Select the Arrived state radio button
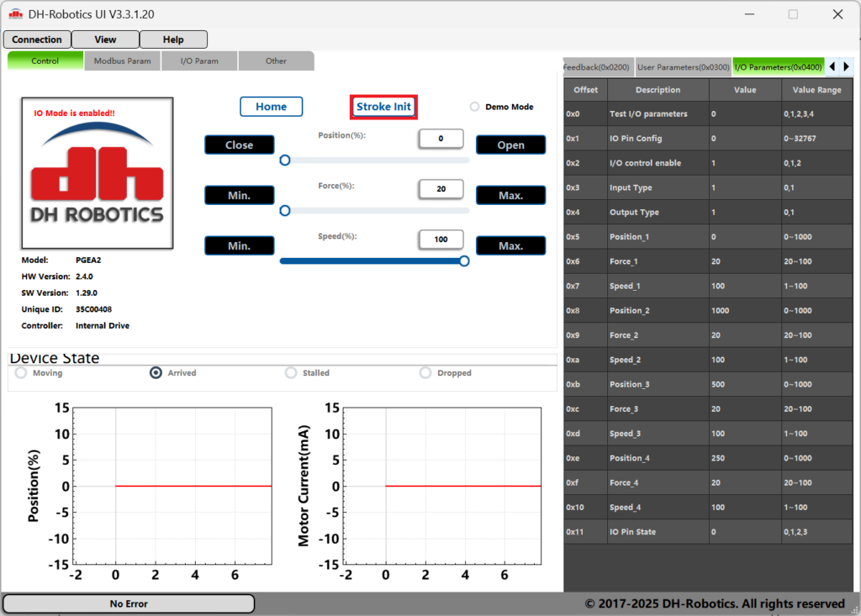 pyautogui.click(x=156, y=373)
